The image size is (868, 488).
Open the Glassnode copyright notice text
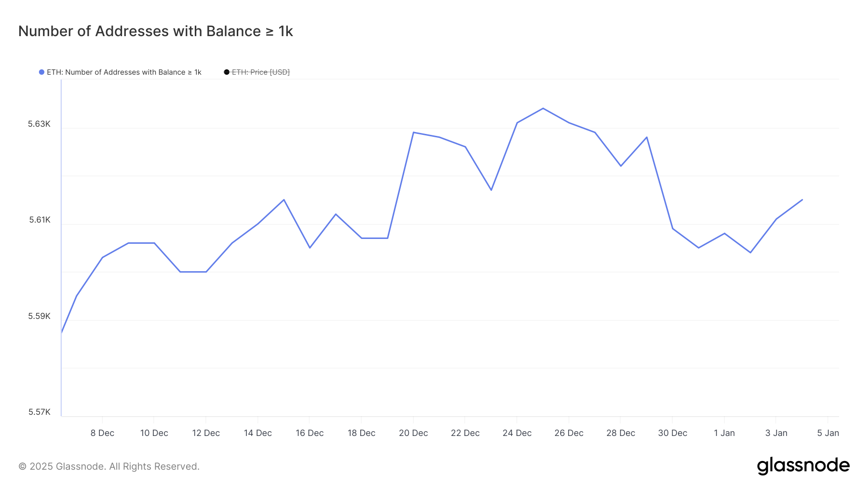(109, 466)
